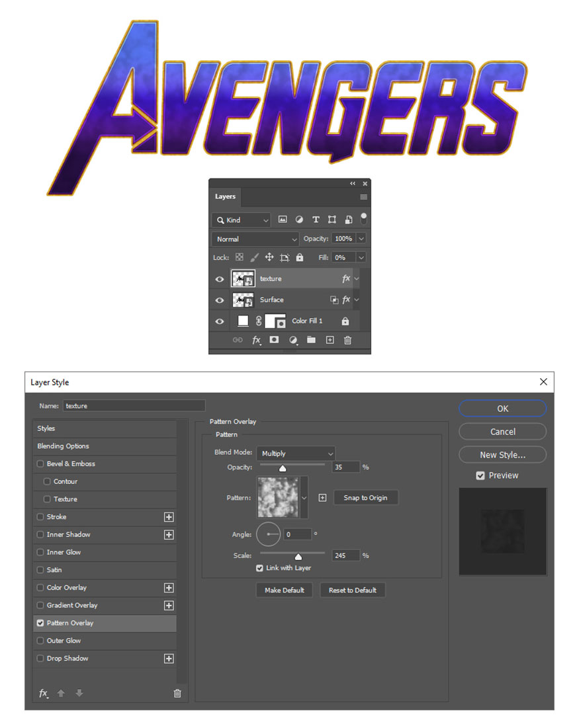Filter layers by pixel layer icon
The height and width of the screenshot is (728, 579).
pyautogui.click(x=283, y=220)
